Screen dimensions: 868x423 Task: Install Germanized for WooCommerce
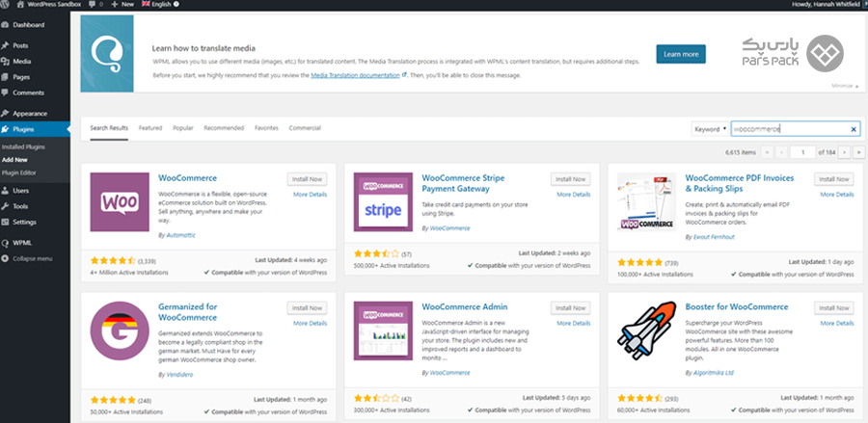tap(308, 308)
